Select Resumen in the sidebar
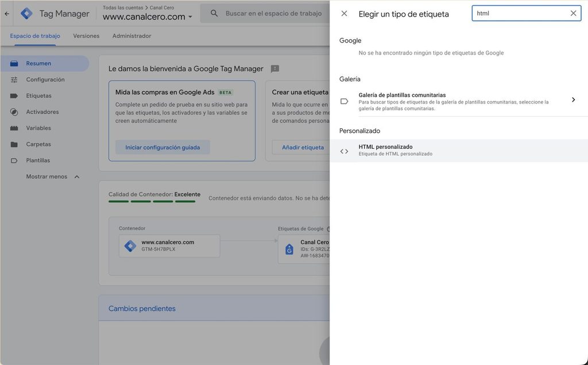588x365 pixels. [45, 63]
